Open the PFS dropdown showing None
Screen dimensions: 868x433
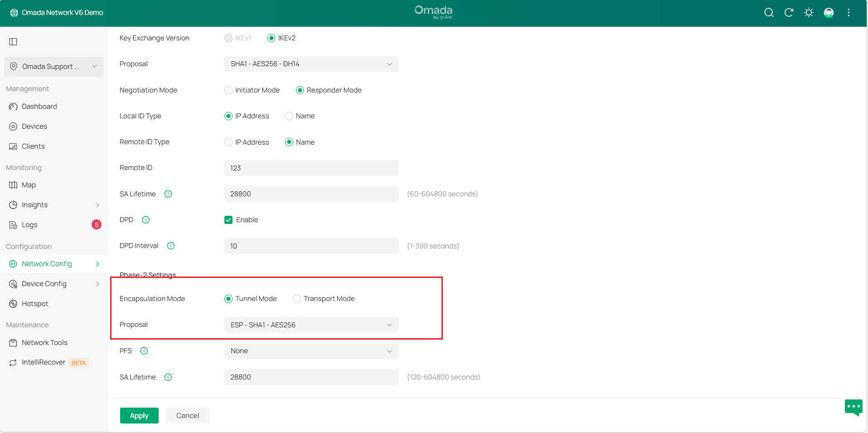pyautogui.click(x=311, y=351)
